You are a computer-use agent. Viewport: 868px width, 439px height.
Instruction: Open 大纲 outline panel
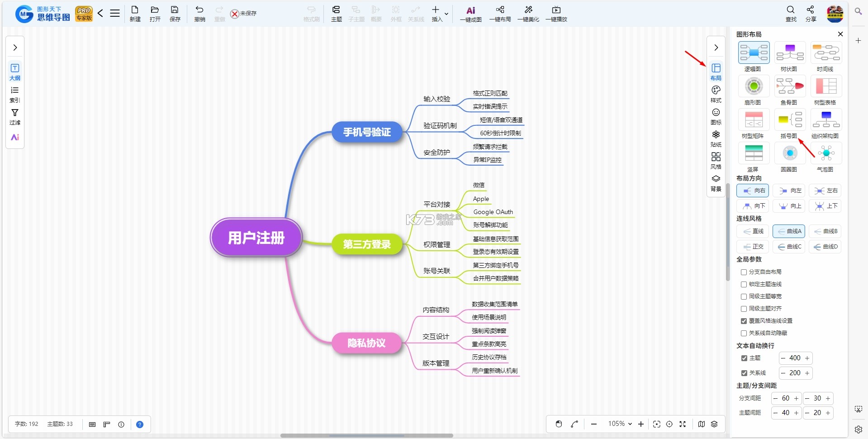point(15,72)
